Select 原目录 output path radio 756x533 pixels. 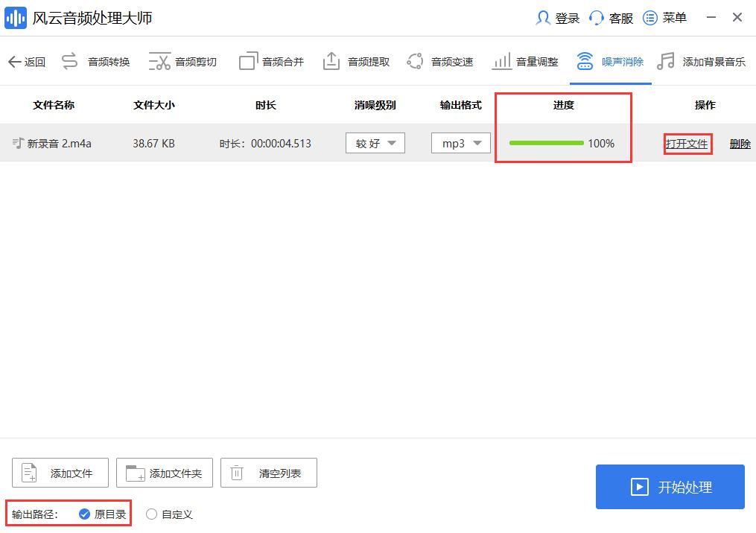click(84, 514)
